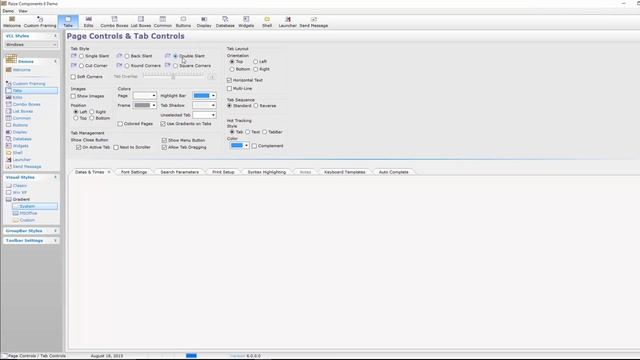Open the Shell demo from toolbar
The image size is (640, 360).
tap(267, 22)
